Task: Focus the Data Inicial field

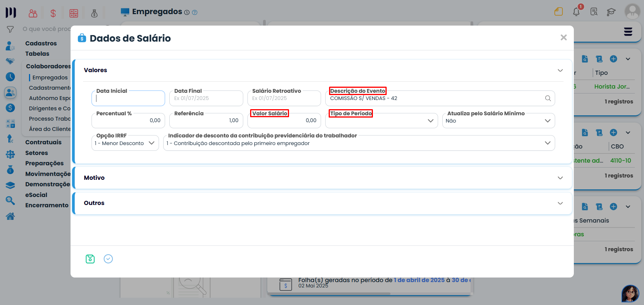Action: pos(128,98)
